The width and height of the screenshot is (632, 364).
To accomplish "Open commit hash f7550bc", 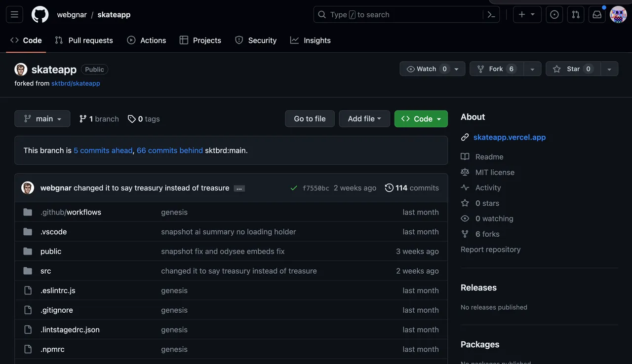I will pyautogui.click(x=316, y=188).
